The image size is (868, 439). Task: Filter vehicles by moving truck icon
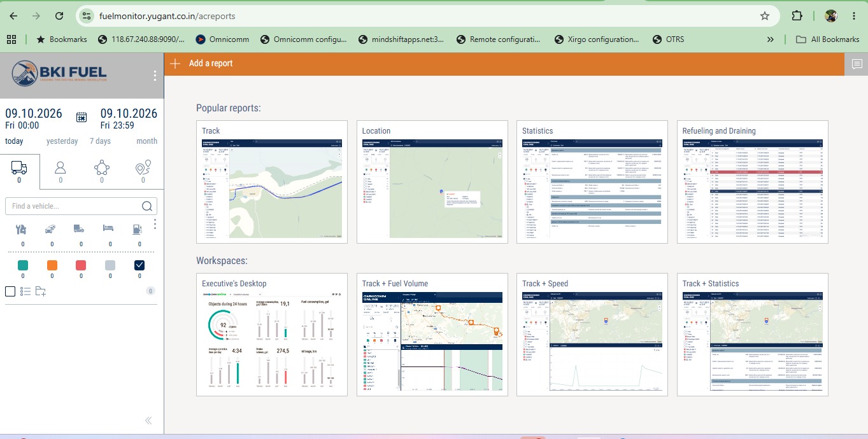(x=80, y=229)
